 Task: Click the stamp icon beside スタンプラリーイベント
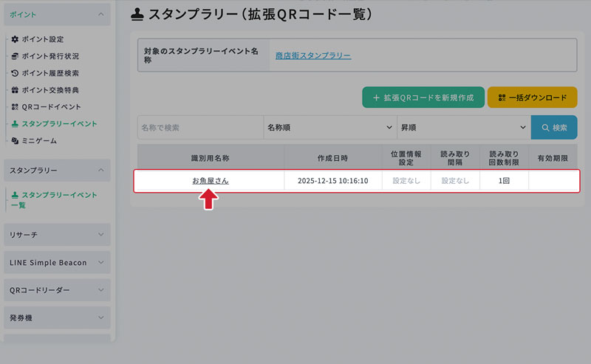coord(15,124)
